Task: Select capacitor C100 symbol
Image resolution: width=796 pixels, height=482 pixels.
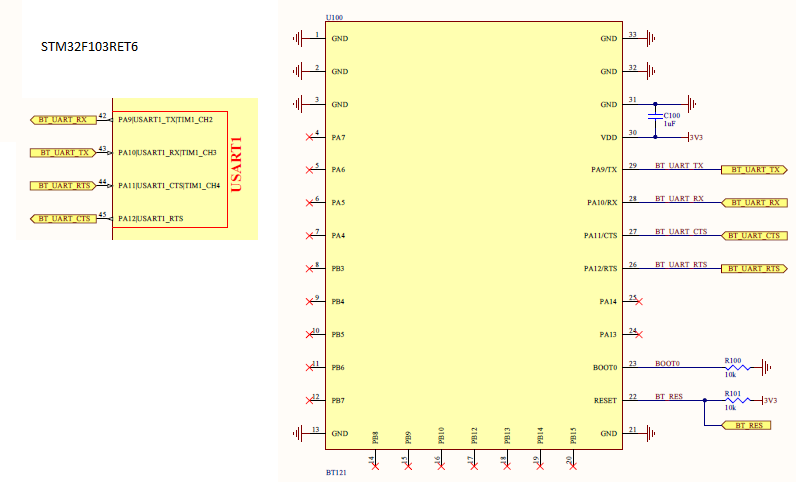Action: point(655,117)
